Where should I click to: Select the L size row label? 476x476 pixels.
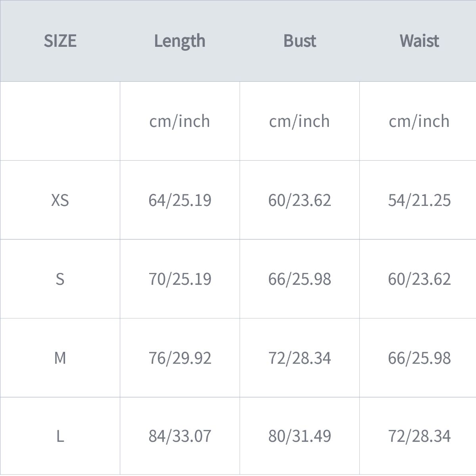click(60, 436)
